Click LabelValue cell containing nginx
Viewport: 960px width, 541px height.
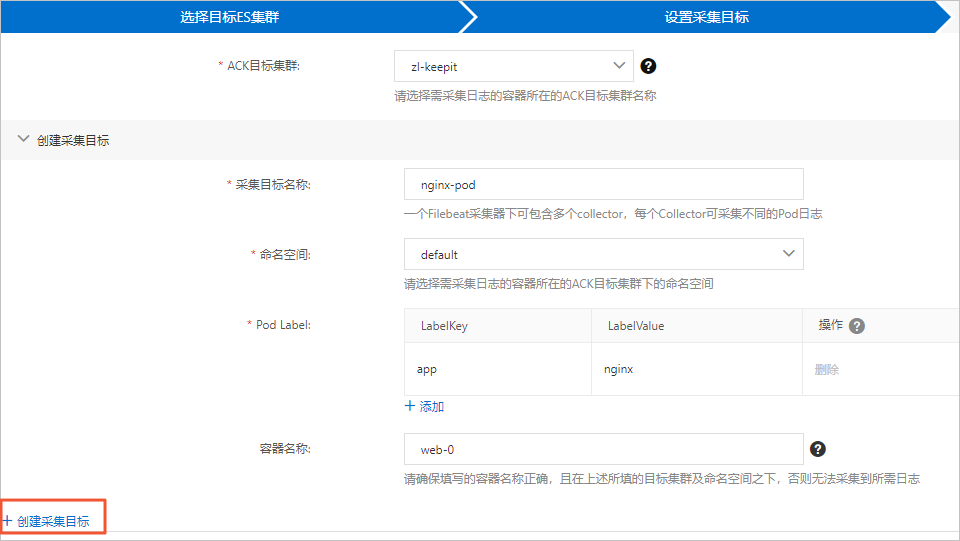(x=697, y=369)
